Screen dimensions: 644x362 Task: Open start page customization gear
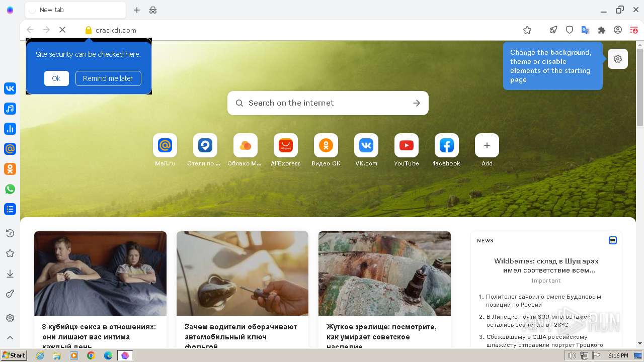[x=618, y=59]
